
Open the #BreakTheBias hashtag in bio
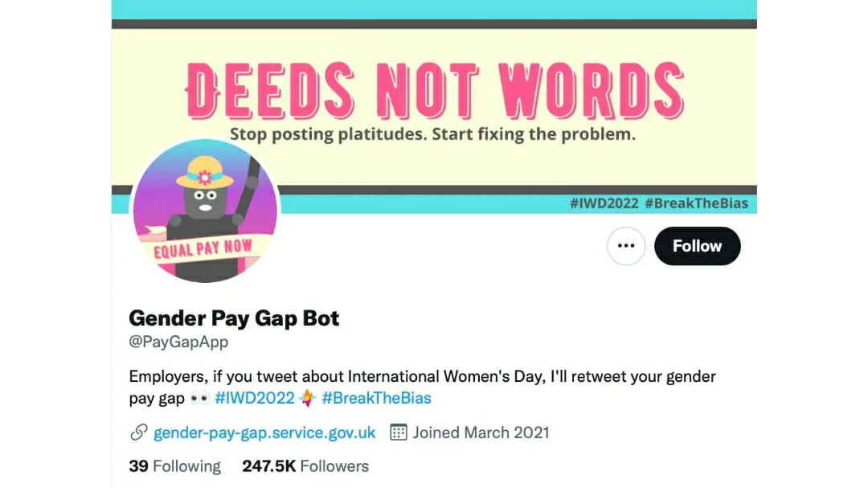pos(376,398)
